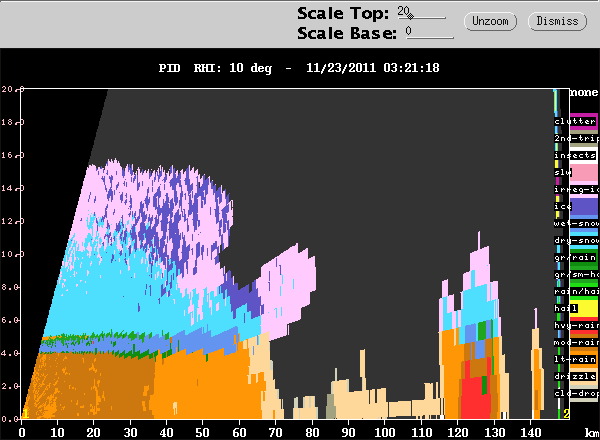Select the 'mod-rain' legend entry
This screenshot has height=440, width=600.
[x=577, y=342]
